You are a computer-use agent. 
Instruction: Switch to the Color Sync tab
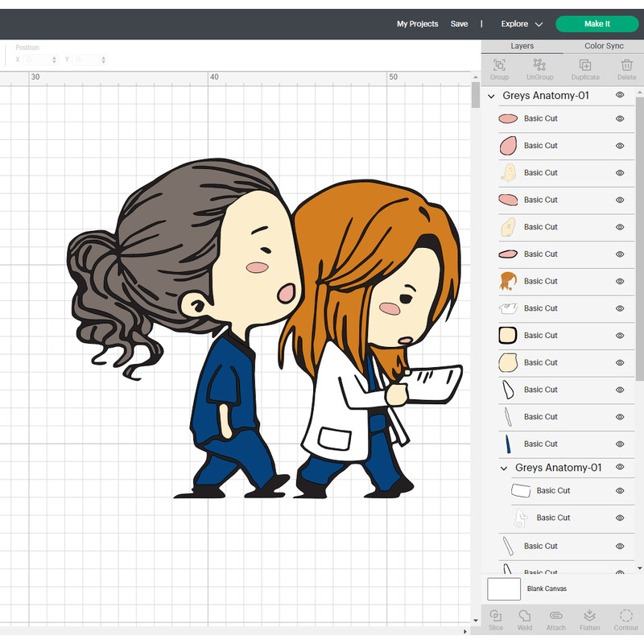click(x=604, y=46)
